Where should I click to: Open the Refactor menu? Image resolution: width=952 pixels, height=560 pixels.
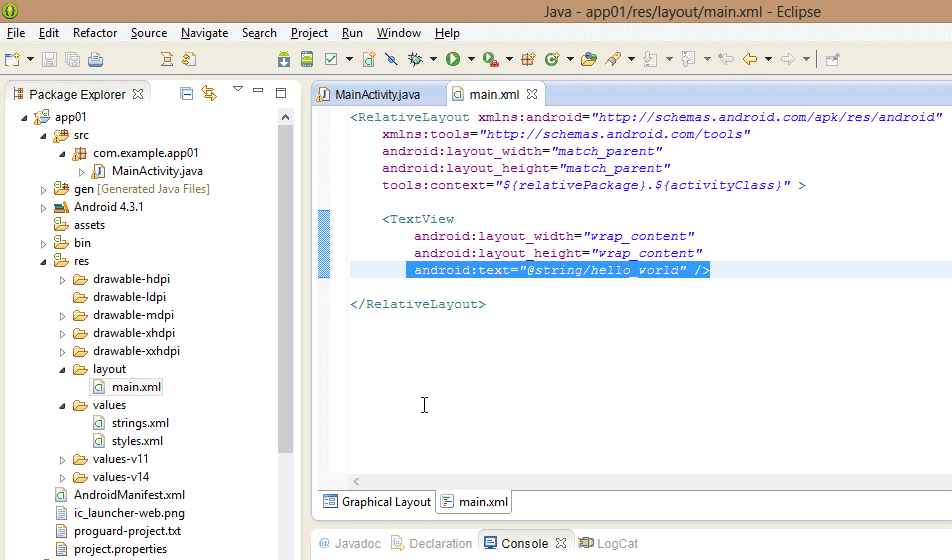pyautogui.click(x=95, y=33)
